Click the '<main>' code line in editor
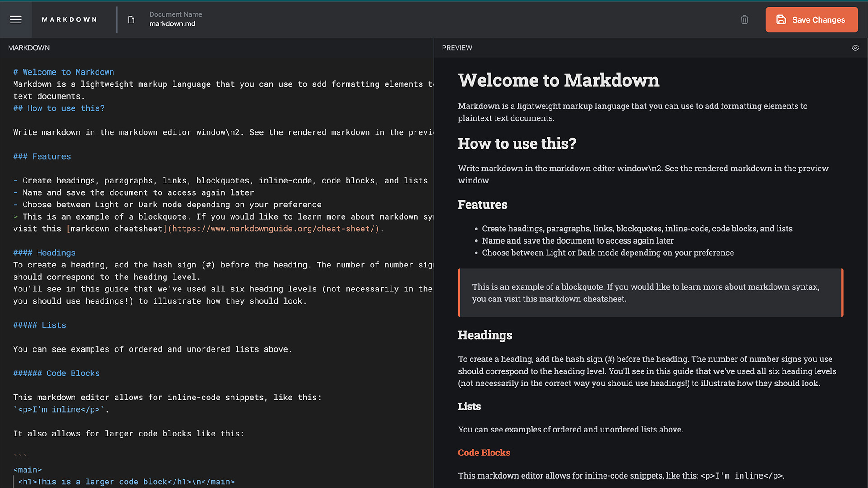The image size is (868, 488). 28,470
